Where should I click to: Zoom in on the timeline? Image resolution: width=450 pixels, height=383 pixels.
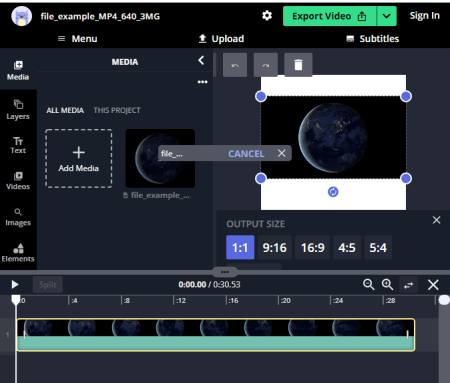pyautogui.click(x=387, y=285)
